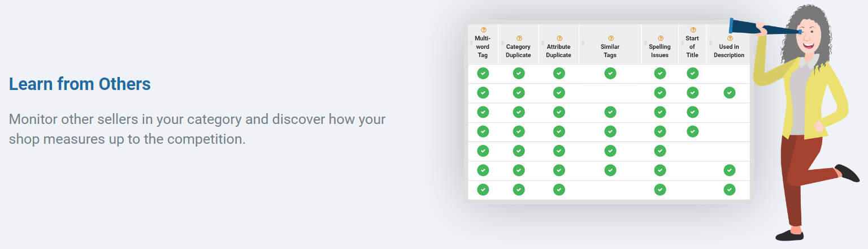Click the Learn from Others heading
This screenshot has width=868, height=249.
pos(80,84)
